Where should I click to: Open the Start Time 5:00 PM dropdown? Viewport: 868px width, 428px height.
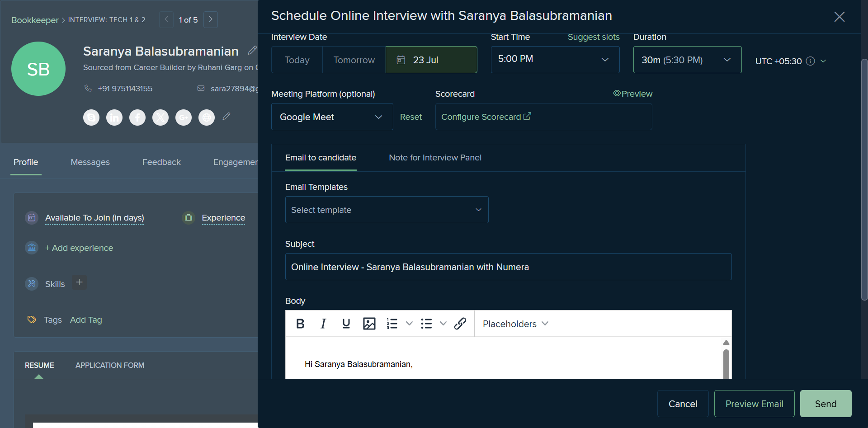[x=555, y=60]
